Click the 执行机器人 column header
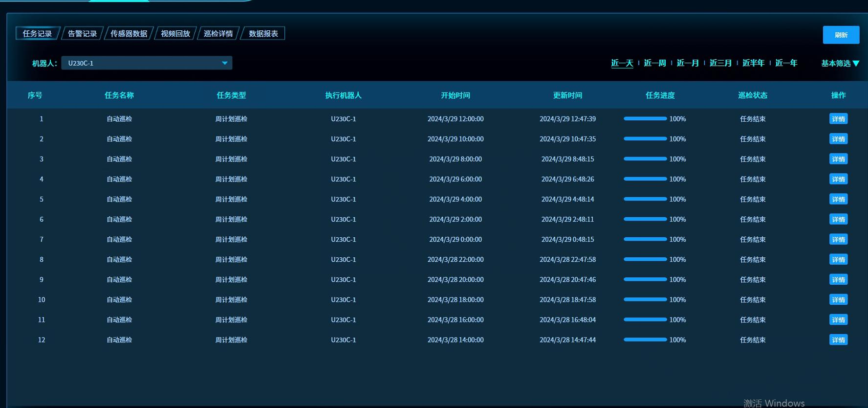 (x=343, y=95)
